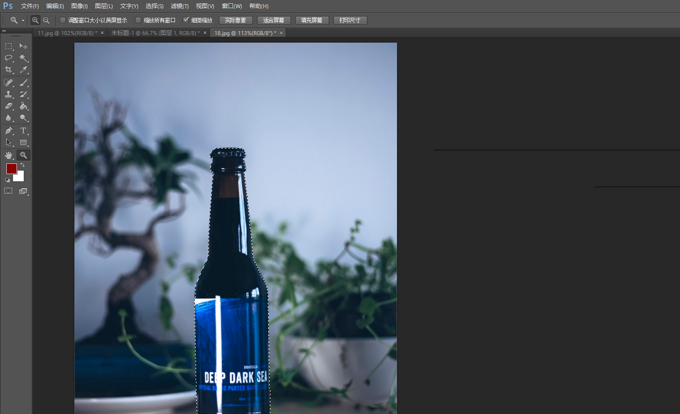Open the 文件(F) File menu
The image size is (680, 414).
pyautogui.click(x=30, y=6)
